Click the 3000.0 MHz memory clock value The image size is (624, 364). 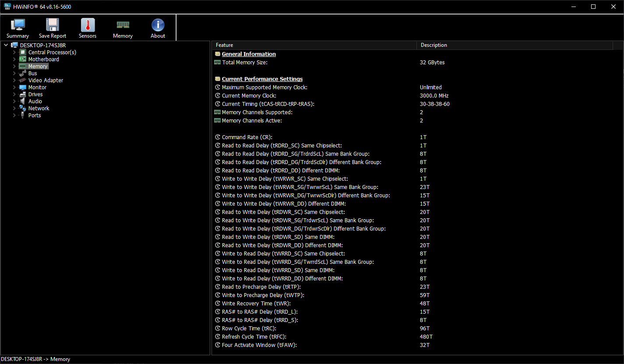click(x=434, y=96)
